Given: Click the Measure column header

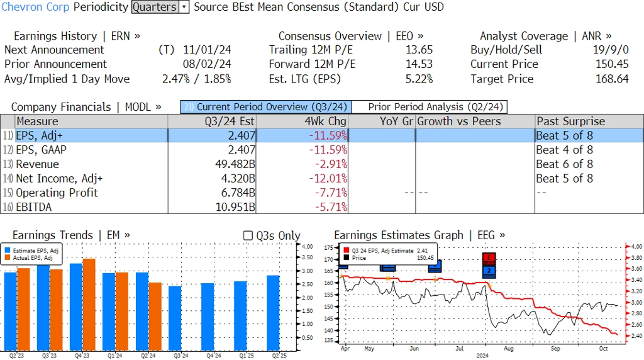Looking at the screenshot, I should (x=91, y=121).
